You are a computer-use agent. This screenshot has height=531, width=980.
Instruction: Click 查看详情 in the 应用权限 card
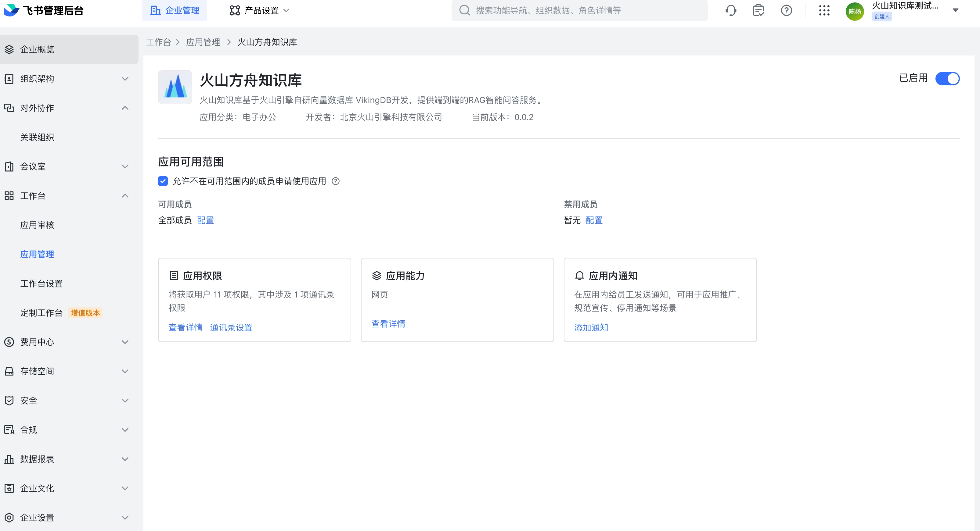185,328
